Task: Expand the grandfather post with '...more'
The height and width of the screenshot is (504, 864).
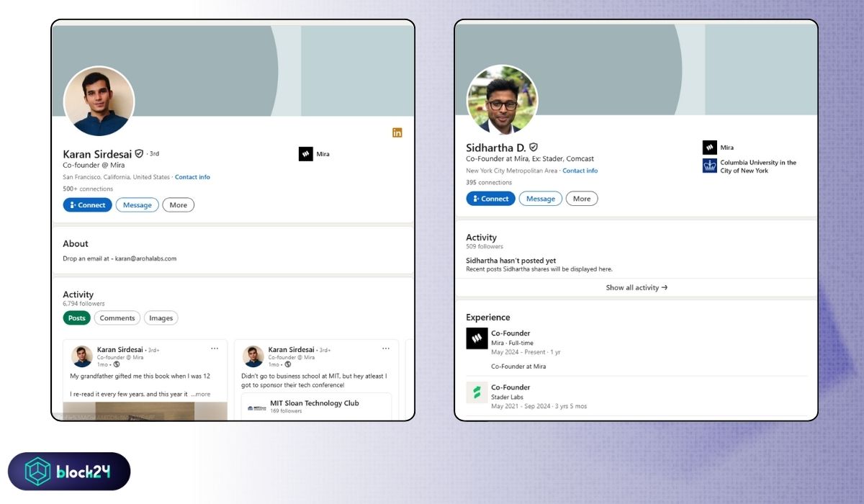Action: 201,395
